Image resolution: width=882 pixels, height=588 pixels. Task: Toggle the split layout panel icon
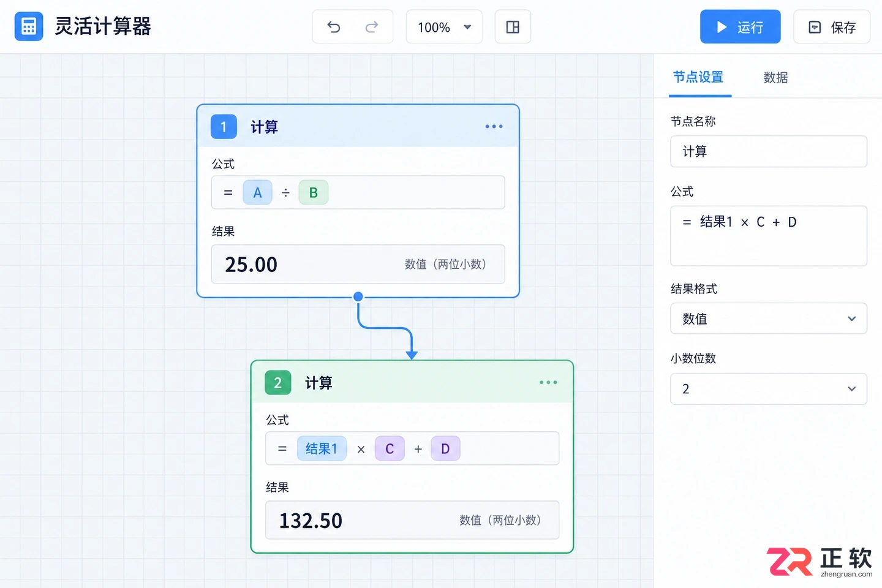[x=513, y=27]
